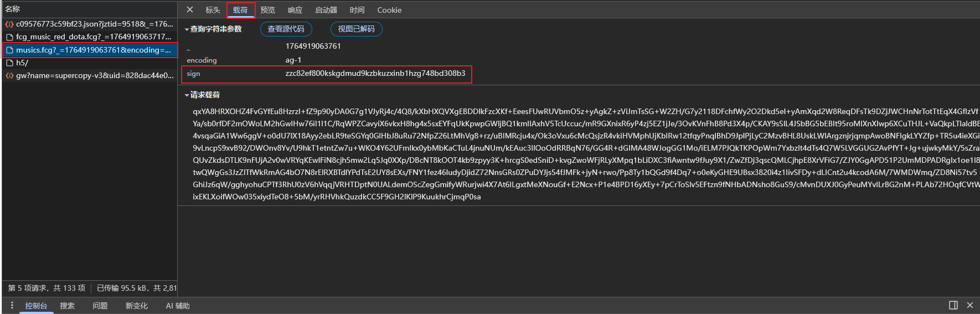Viewport: 980px width, 314px height.
Task: Switch to the 载荷 (Payload) tab
Action: click(240, 10)
